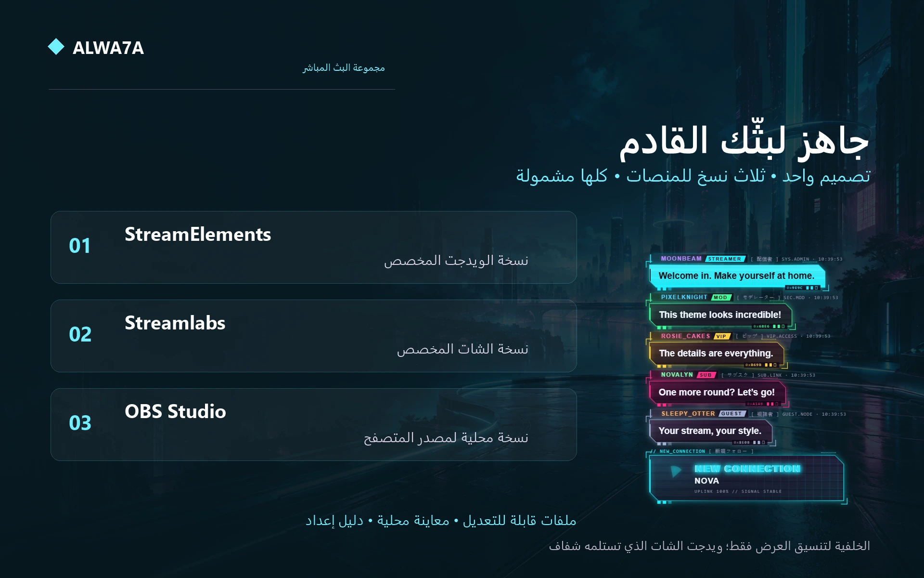
Task: Click the message 'Your stream, your style.'
Action: click(710, 431)
